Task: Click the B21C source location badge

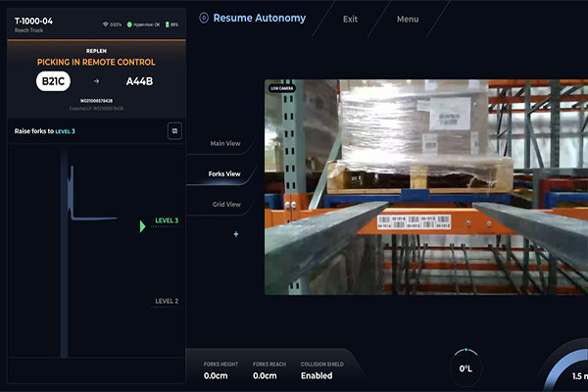Action: (x=53, y=81)
